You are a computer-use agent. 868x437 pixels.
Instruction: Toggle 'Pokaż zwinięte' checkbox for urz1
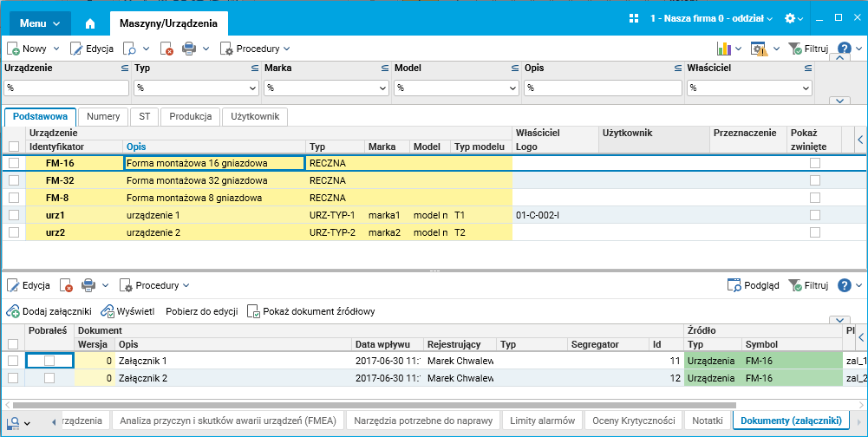pos(814,214)
